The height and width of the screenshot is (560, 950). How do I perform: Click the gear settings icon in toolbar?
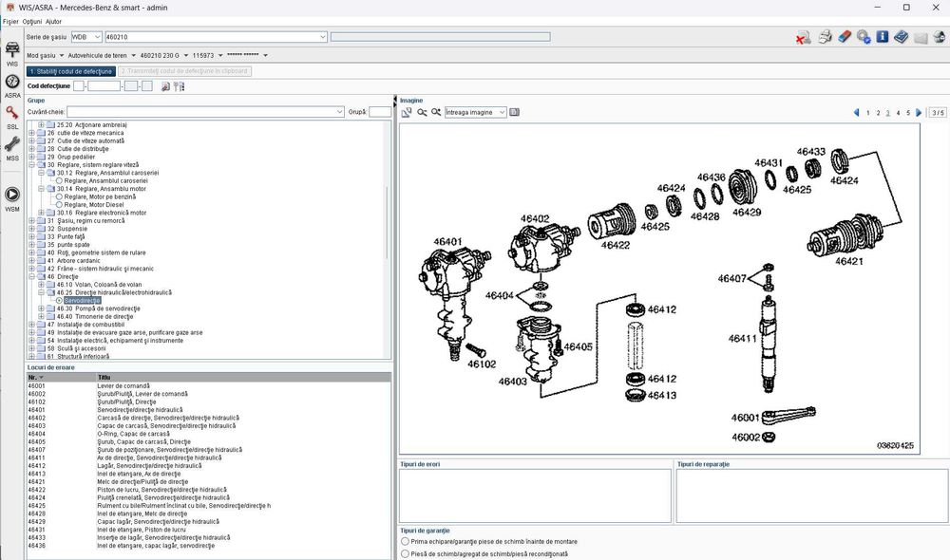click(864, 37)
